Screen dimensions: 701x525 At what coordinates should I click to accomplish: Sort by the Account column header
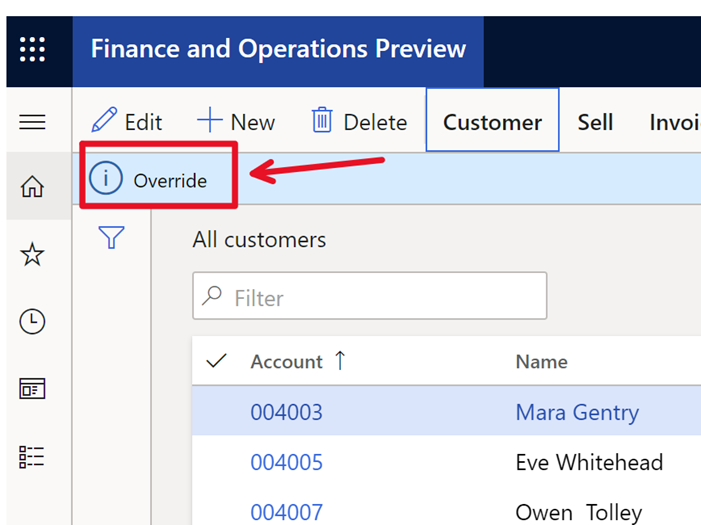pos(287,362)
